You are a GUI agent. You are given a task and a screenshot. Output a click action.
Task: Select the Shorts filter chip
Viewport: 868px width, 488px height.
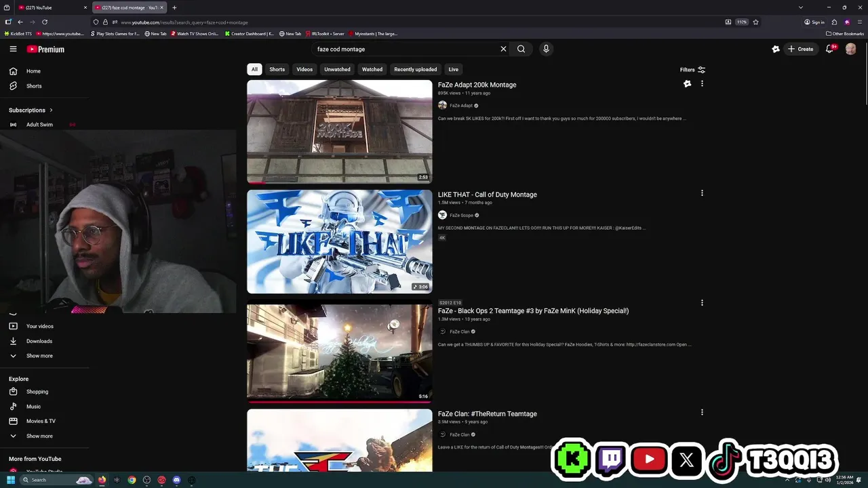coord(277,69)
